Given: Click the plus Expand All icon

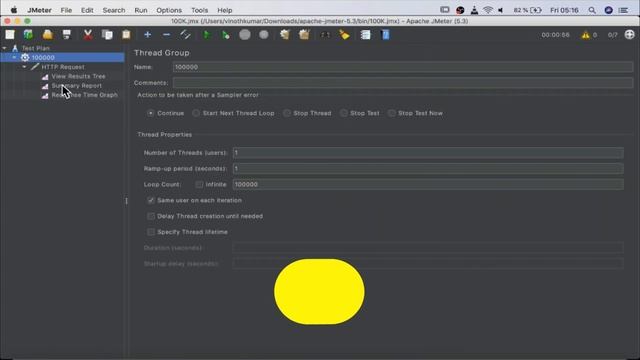Looking at the screenshot, I should click(147, 35).
